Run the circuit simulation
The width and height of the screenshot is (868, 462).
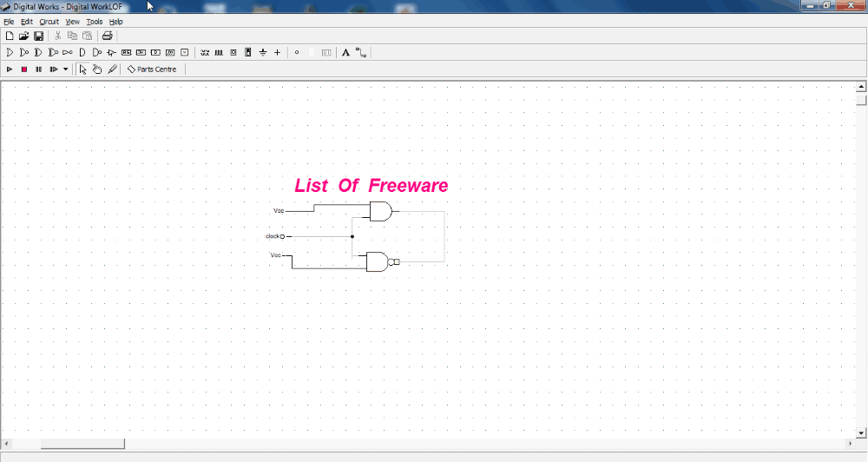point(10,69)
